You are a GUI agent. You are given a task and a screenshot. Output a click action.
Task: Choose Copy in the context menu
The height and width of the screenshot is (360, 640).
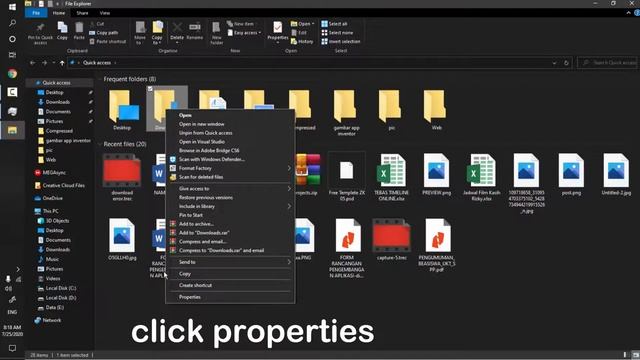click(230, 274)
